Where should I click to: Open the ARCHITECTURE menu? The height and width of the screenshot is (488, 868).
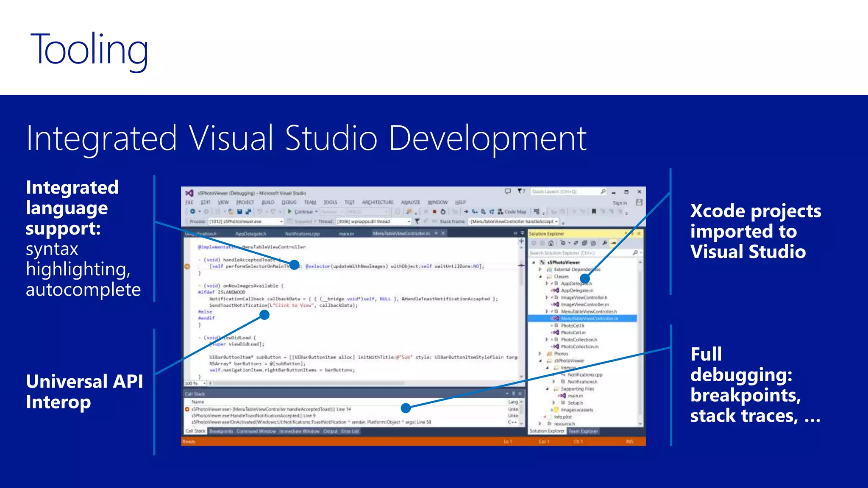click(378, 202)
